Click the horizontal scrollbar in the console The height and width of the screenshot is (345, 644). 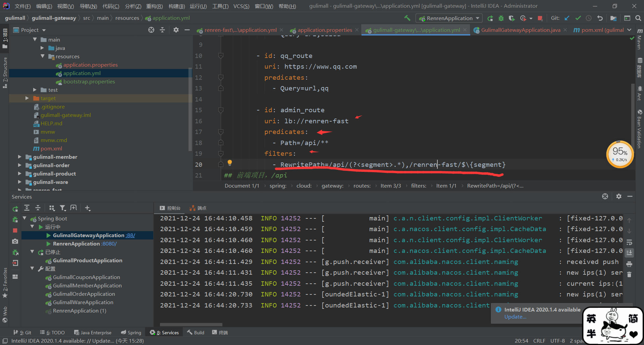[191, 324]
